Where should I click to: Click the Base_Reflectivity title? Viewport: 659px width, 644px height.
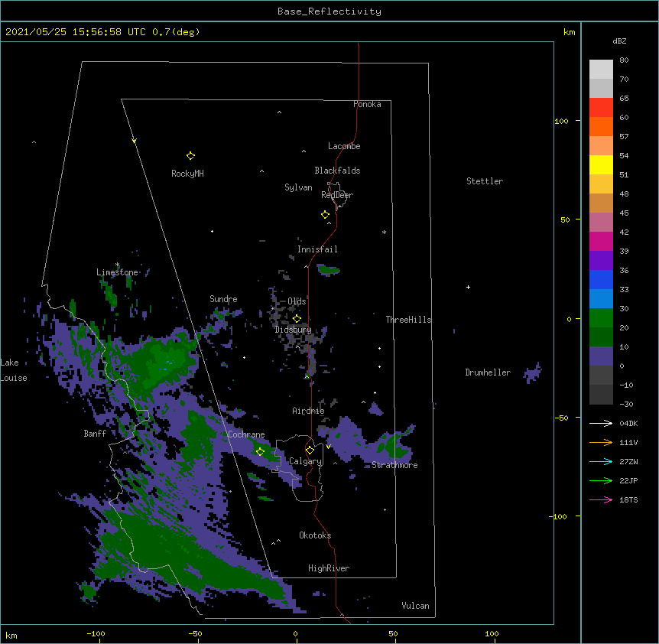pos(329,11)
